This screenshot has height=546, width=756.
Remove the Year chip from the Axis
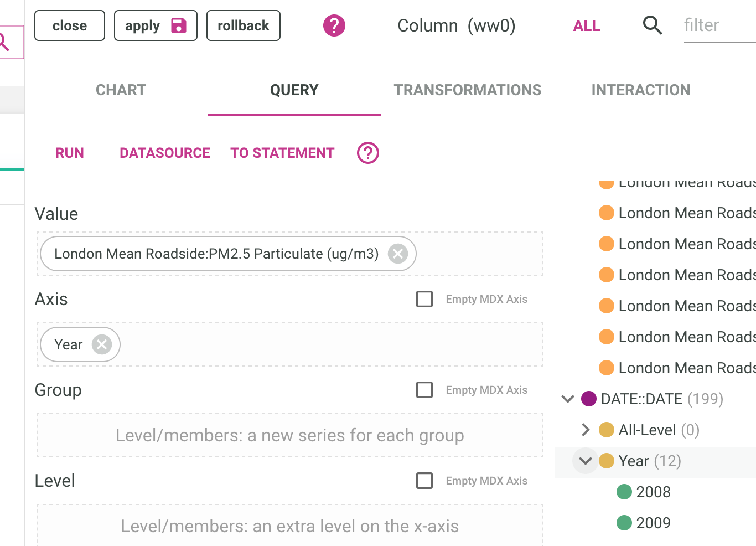pos(101,344)
